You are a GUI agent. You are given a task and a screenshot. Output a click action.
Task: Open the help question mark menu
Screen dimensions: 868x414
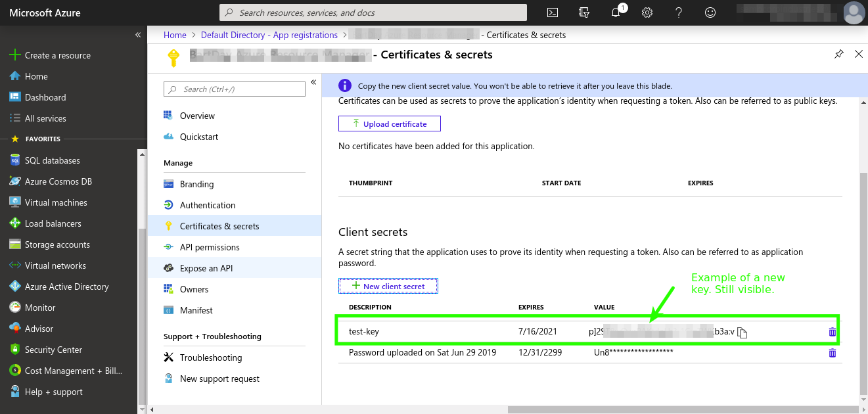click(x=679, y=12)
